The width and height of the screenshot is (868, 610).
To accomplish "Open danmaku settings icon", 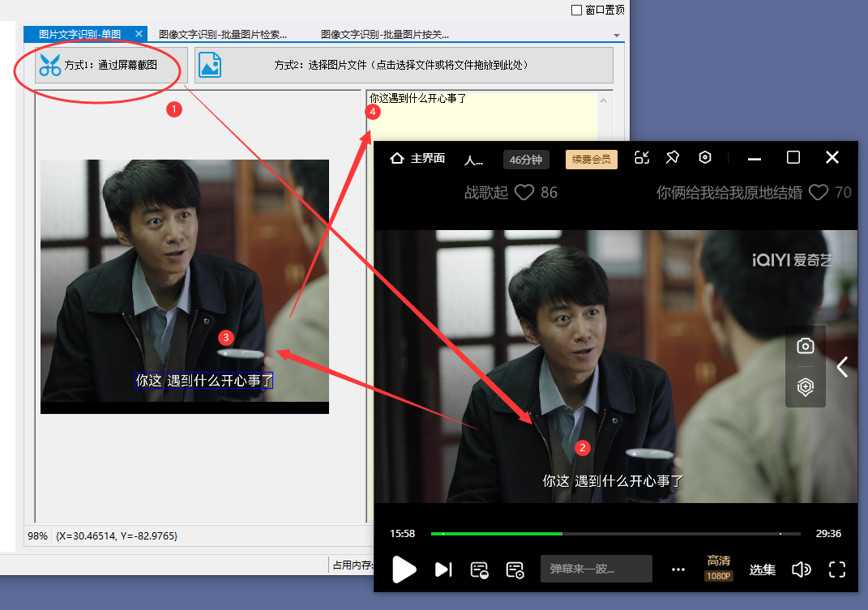I will click(515, 569).
